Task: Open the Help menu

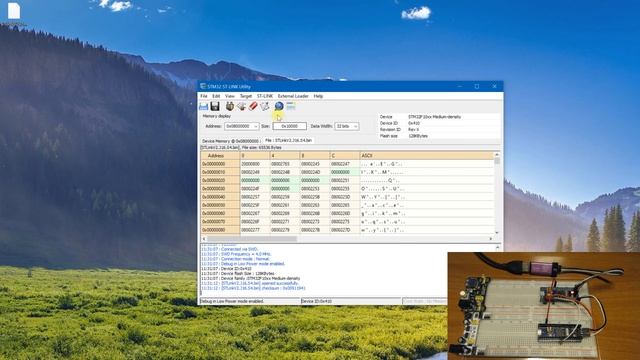Action: click(x=318, y=96)
